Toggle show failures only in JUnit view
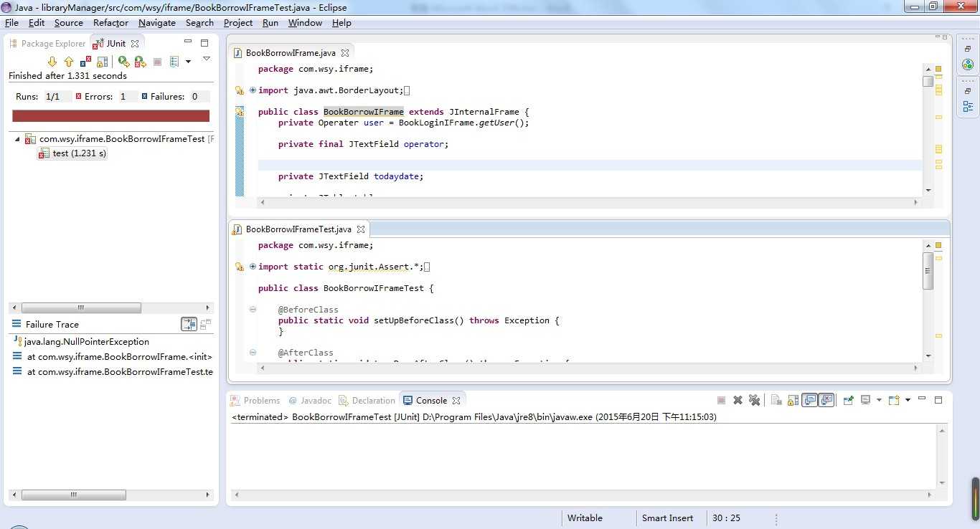Viewport: 980px width, 529px height. [86, 62]
